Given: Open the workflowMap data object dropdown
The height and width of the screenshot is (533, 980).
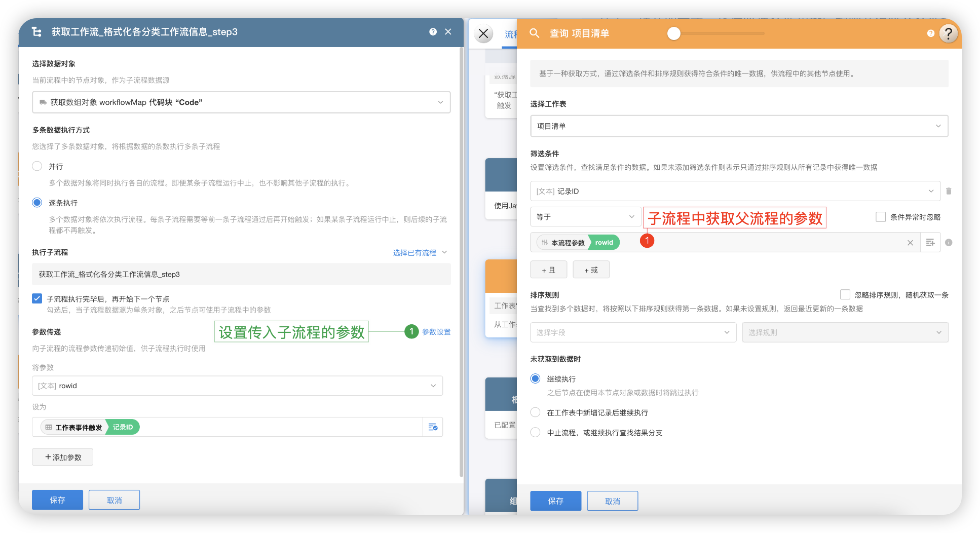Looking at the screenshot, I should point(241,102).
